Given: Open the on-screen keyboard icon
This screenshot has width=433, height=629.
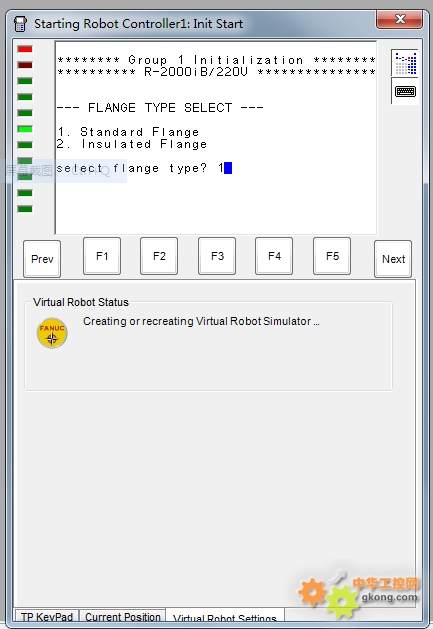Looking at the screenshot, I should click(x=405, y=91).
